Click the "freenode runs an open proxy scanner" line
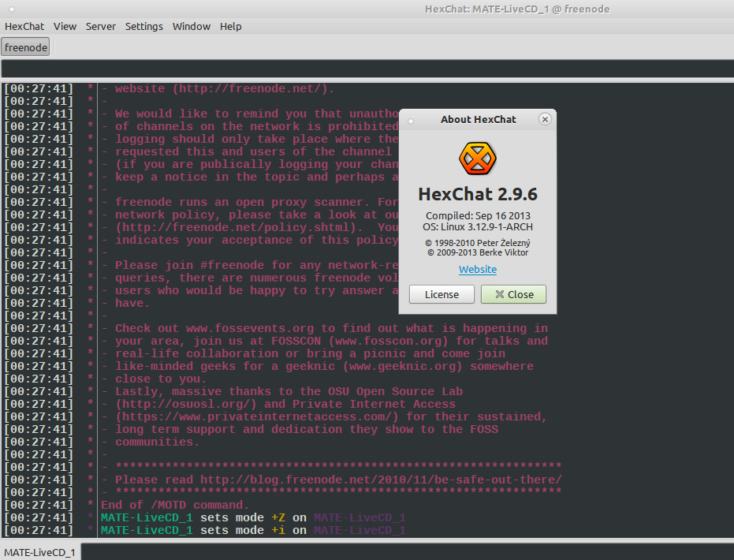This screenshot has height=560, width=734. click(257, 202)
